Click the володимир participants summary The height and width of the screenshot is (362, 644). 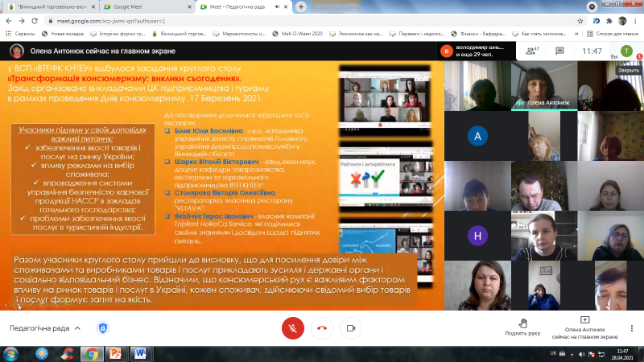tap(477, 51)
